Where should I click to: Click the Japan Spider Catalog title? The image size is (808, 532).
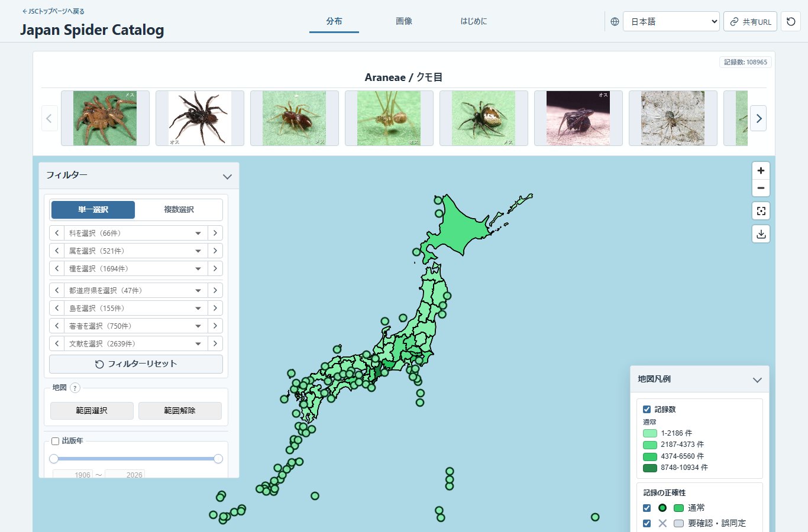[x=92, y=30]
